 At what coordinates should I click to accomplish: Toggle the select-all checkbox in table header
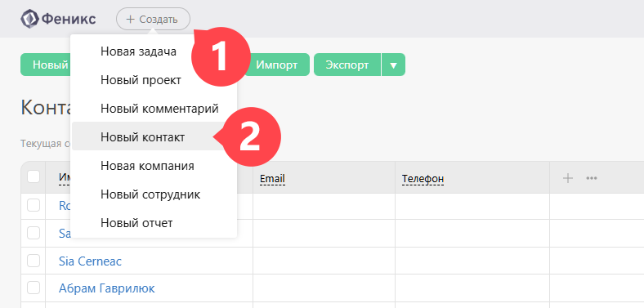pos(34,177)
